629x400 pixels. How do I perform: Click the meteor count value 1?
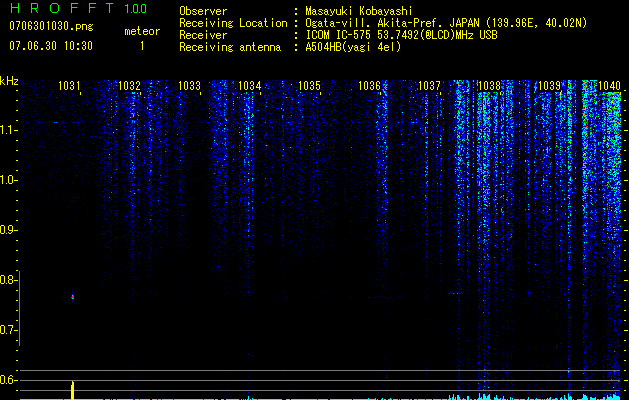coord(142,46)
